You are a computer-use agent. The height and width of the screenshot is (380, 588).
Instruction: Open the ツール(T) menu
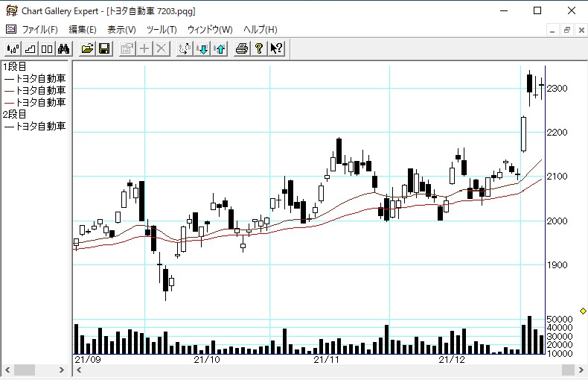162,30
